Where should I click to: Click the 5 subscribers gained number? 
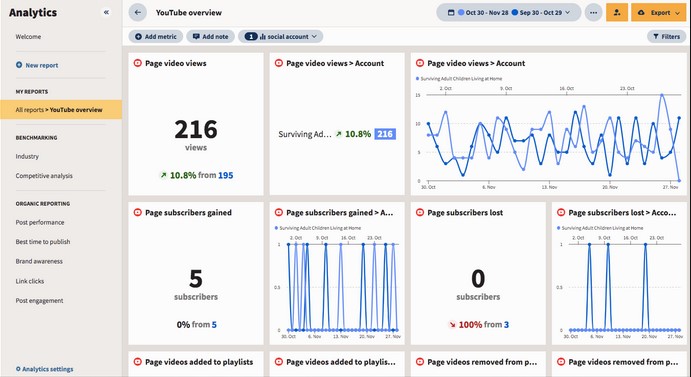coord(196,279)
